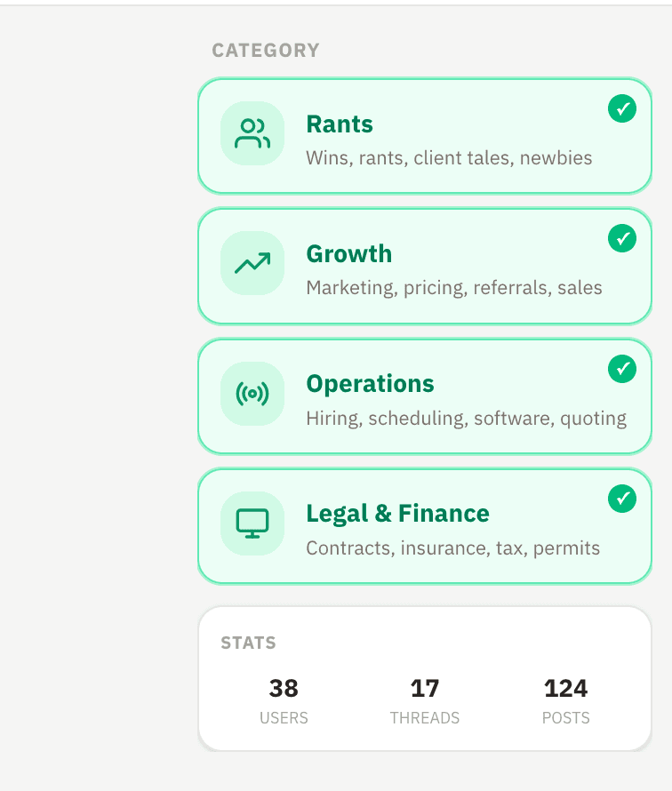Select the Rants category title
The height and width of the screenshot is (791, 672).
pyautogui.click(x=340, y=124)
